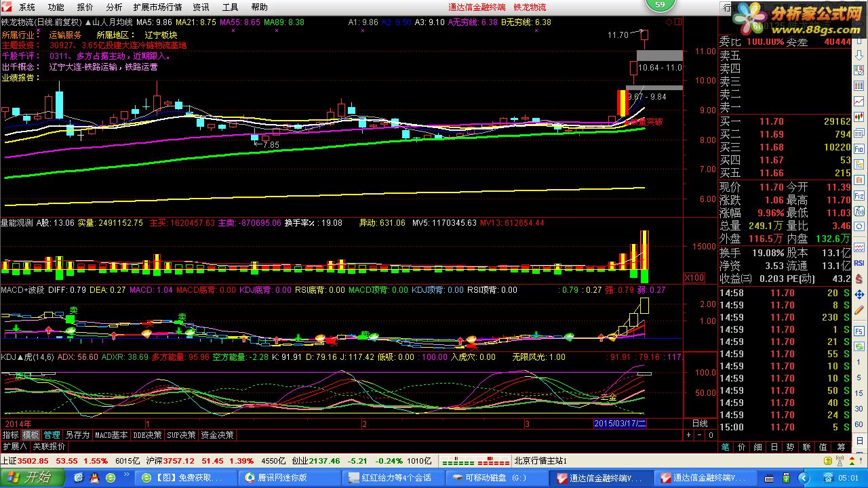Click the red dollar sign icon

point(859,278)
